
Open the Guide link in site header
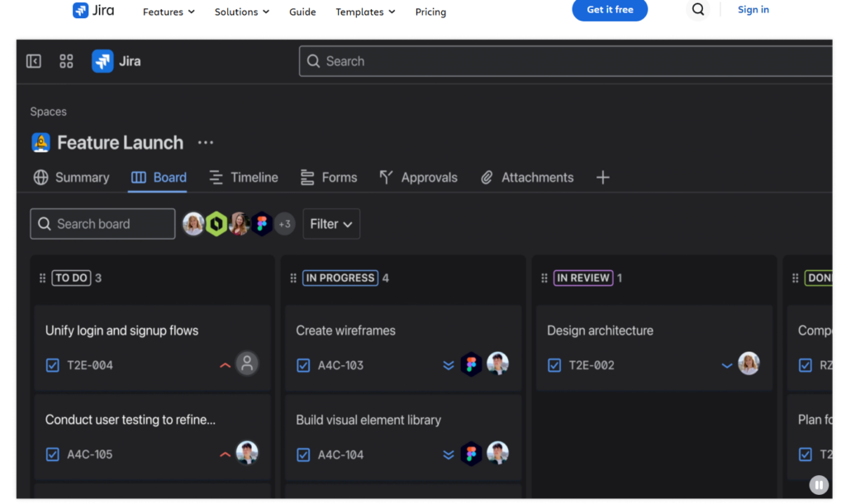pos(302,12)
